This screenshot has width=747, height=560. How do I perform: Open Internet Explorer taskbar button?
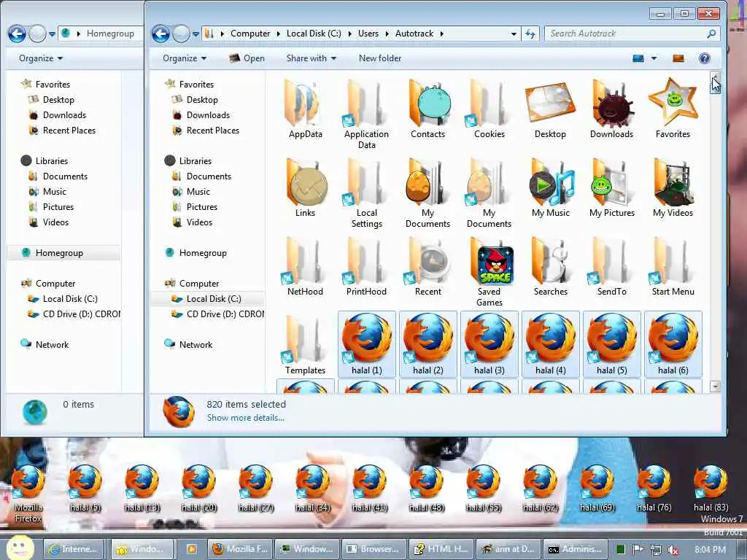(x=74, y=549)
